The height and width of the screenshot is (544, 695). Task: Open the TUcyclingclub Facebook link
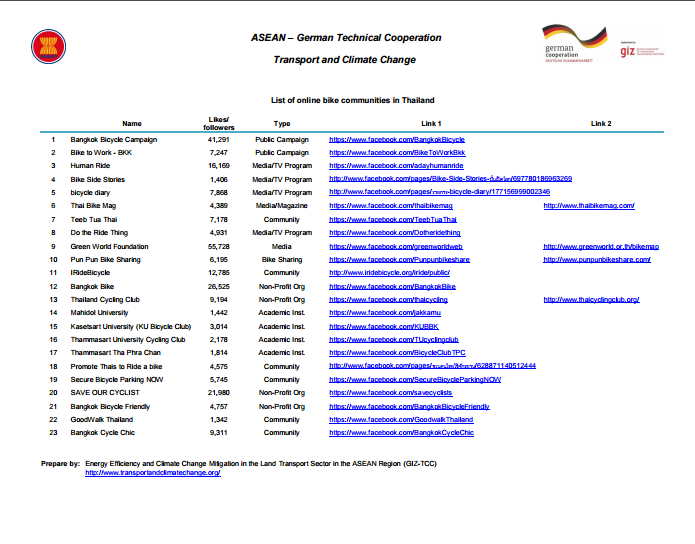tap(394, 340)
